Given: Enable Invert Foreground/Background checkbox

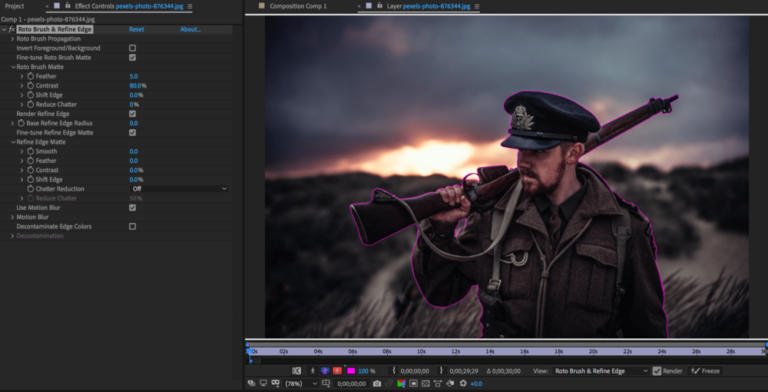Looking at the screenshot, I should 132,48.
